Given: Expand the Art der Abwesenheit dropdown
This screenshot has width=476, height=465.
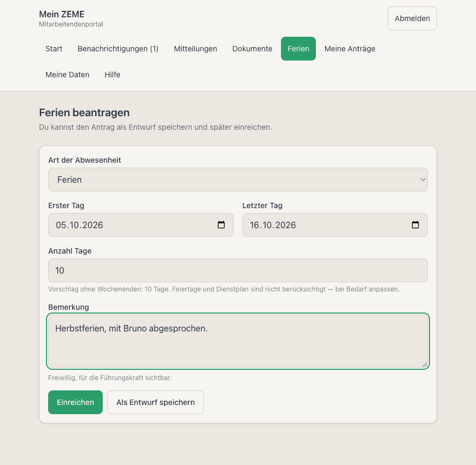Looking at the screenshot, I should 237,180.
